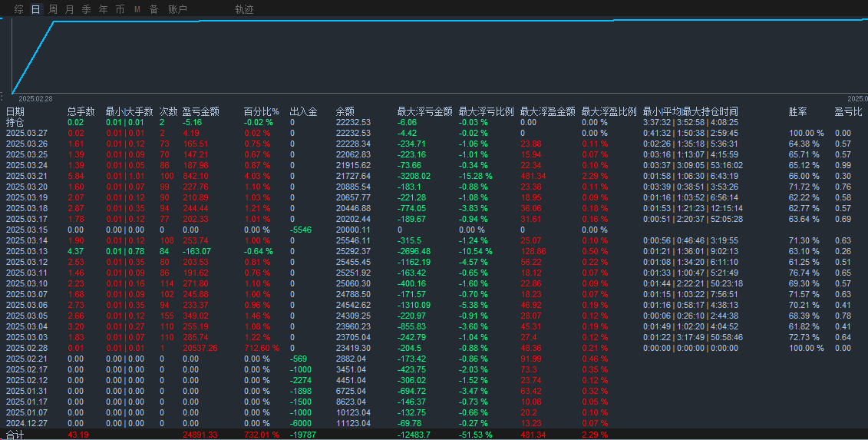
Task: Click the 最大浮盈金额 column header
Action: tap(547, 111)
